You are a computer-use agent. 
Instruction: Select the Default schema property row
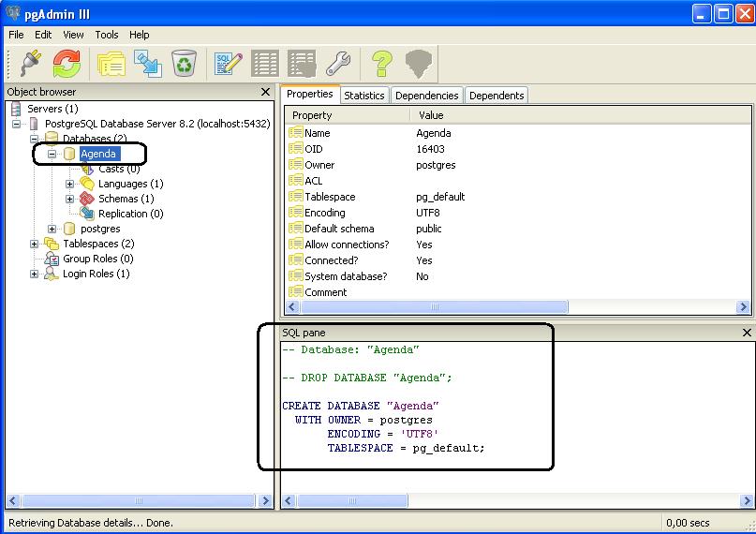click(x=518, y=229)
